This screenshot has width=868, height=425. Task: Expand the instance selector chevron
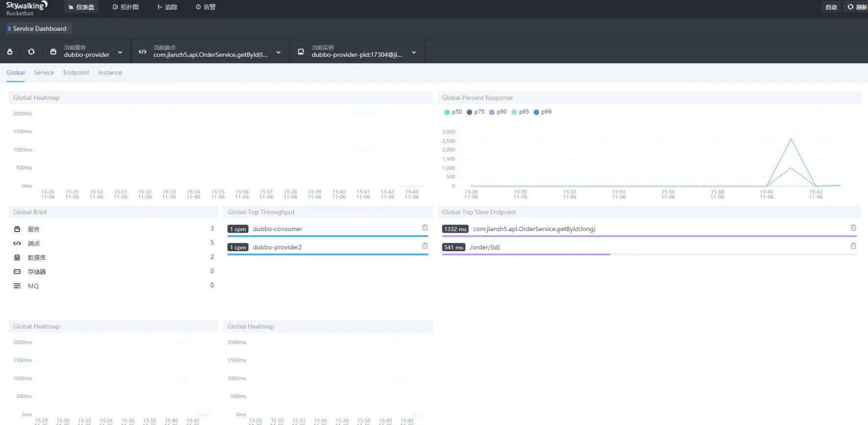pos(414,52)
